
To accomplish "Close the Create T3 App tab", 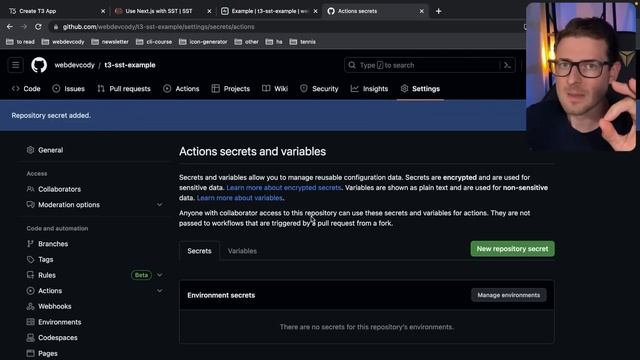I will click(103, 11).
